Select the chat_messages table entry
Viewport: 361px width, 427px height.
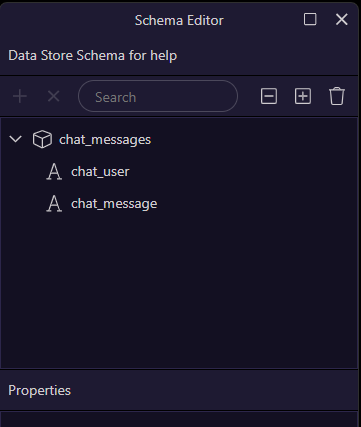tap(105, 140)
